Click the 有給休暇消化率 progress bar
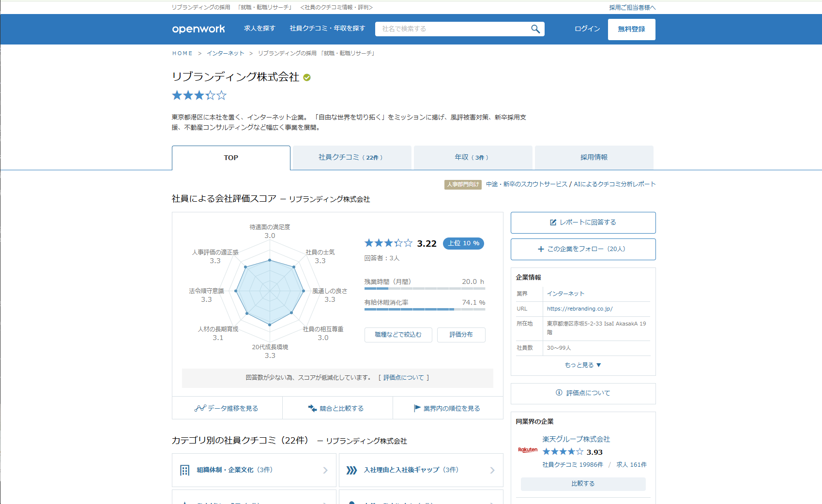The image size is (822, 504). coord(425,309)
